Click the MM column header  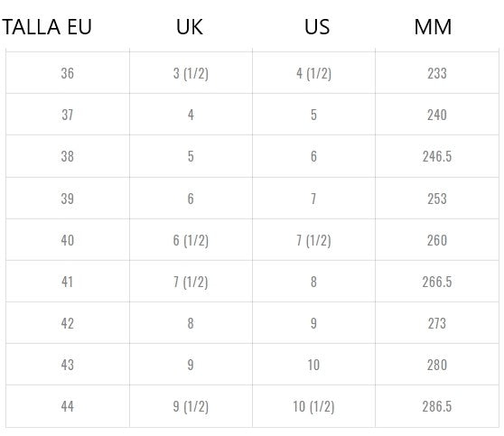(x=433, y=27)
